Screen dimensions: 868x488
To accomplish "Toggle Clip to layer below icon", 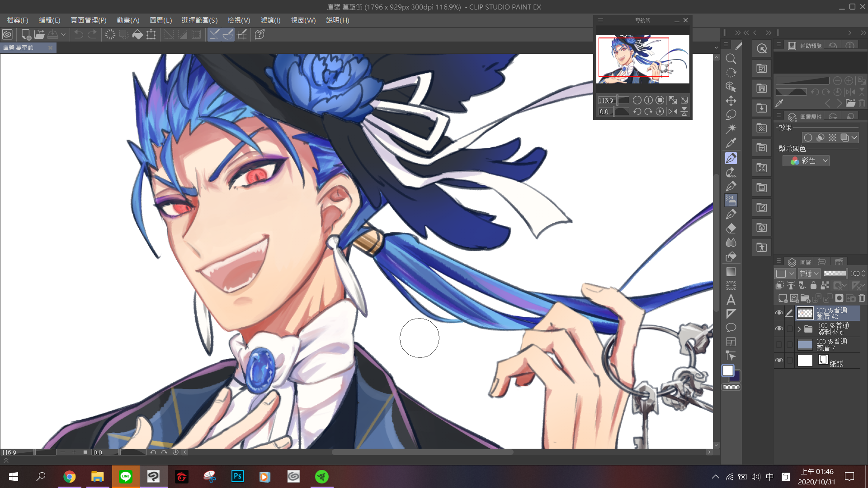I will (x=780, y=285).
